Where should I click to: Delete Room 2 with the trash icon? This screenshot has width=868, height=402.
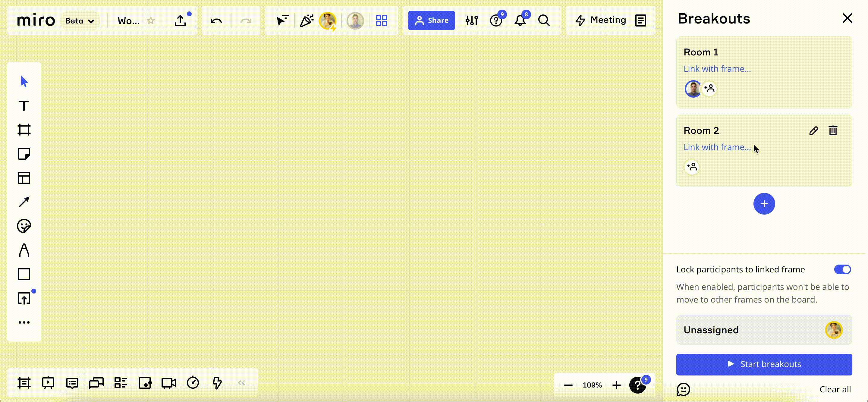tap(833, 130)
